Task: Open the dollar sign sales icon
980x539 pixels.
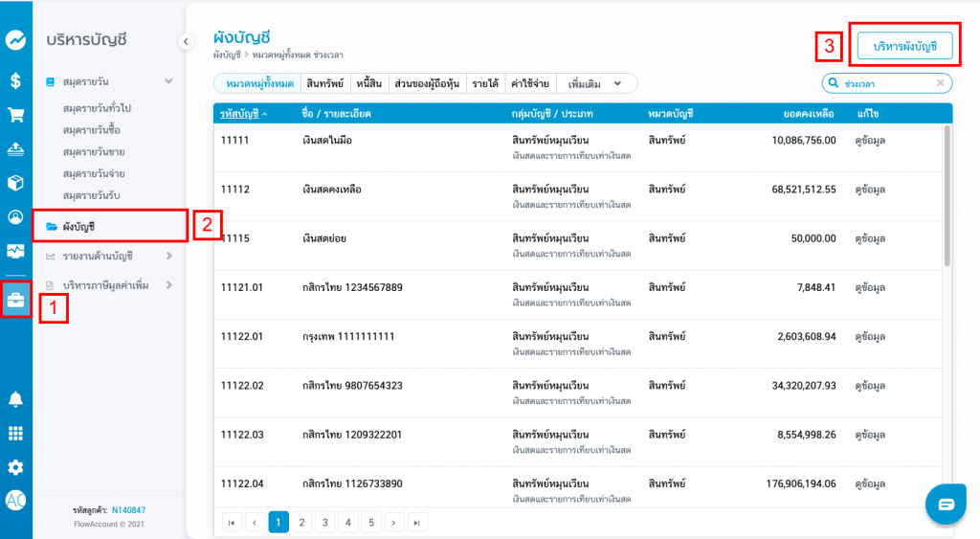Action: point(15,80)
